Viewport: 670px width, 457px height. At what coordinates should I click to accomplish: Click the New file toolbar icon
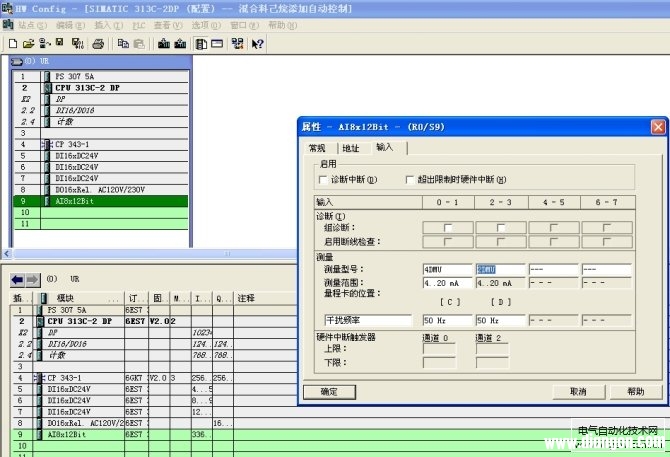[12, 44]
